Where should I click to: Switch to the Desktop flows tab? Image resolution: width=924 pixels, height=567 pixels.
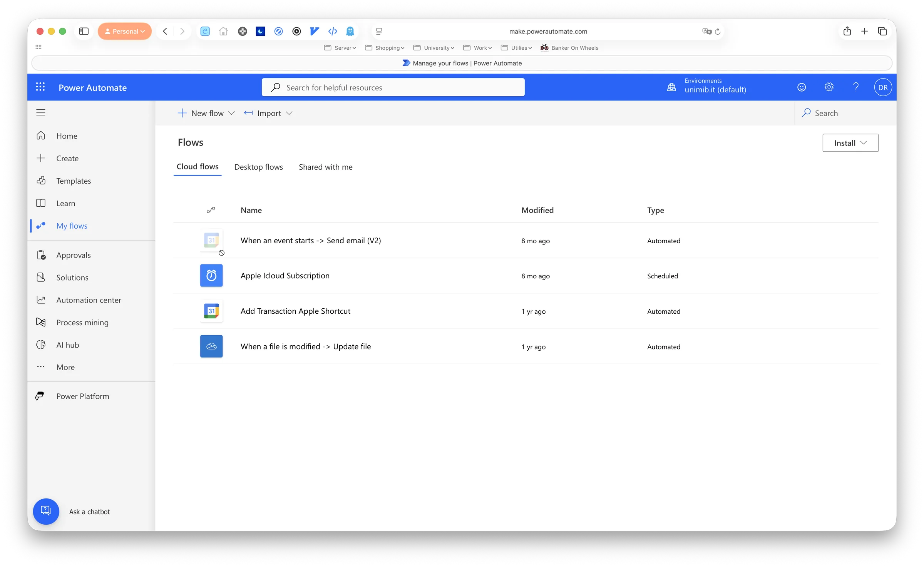click(258, 167)
